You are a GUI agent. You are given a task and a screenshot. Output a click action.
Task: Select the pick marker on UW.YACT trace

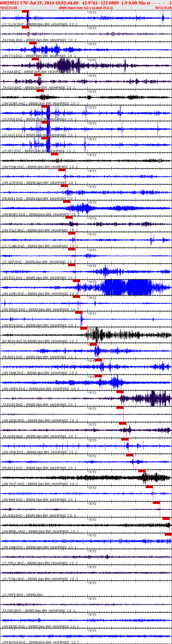pyautogui.click(x=142, y=471)
